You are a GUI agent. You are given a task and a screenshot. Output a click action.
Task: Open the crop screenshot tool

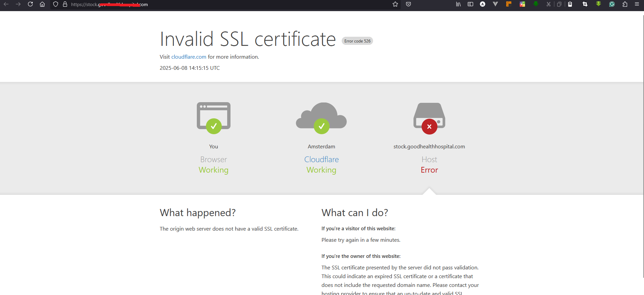585,4
